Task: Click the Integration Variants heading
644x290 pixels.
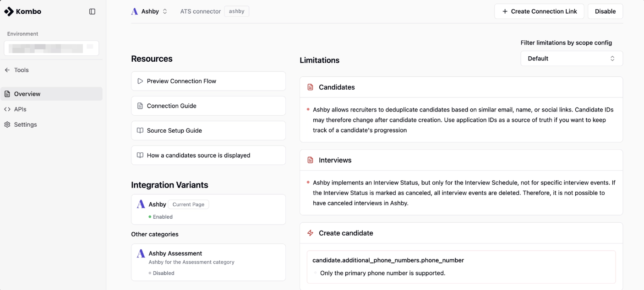Action: tap(169, 185)
